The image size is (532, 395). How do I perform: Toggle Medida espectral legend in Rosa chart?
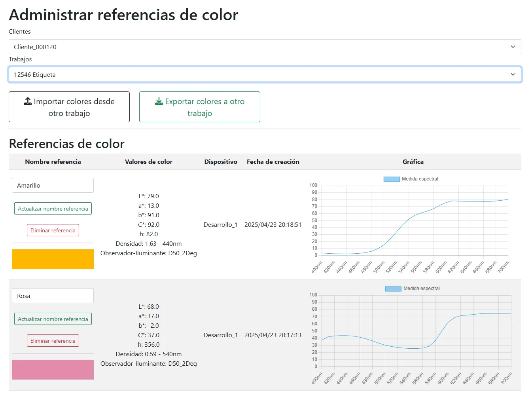tap(413, 289)
